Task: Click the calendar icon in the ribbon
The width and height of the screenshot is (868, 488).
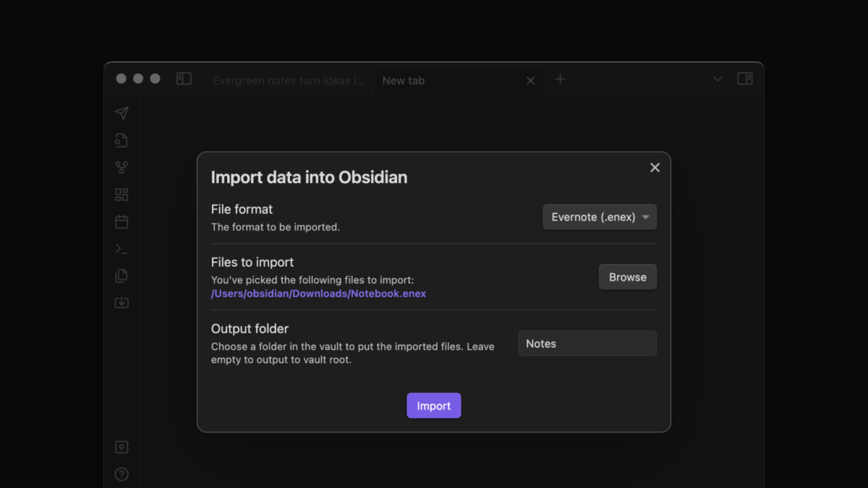Action: tap(122, 222)
